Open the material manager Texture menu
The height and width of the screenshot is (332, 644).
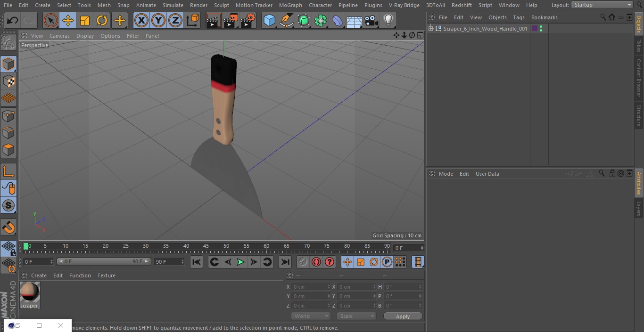pos(106,275)
